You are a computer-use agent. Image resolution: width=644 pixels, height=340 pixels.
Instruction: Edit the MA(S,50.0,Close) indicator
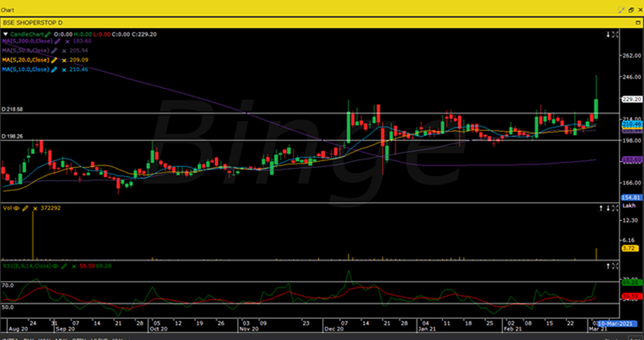[55, 50]
